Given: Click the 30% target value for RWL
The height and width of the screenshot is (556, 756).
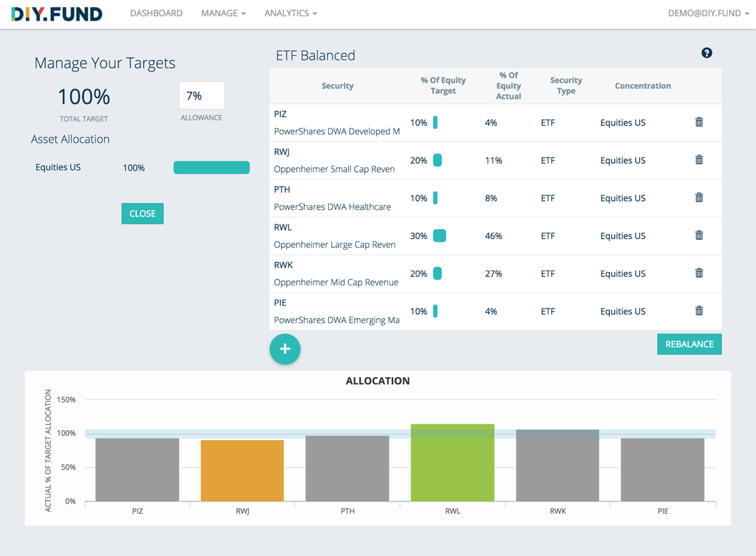Looking at the screenshot, I should click(418, 236).
